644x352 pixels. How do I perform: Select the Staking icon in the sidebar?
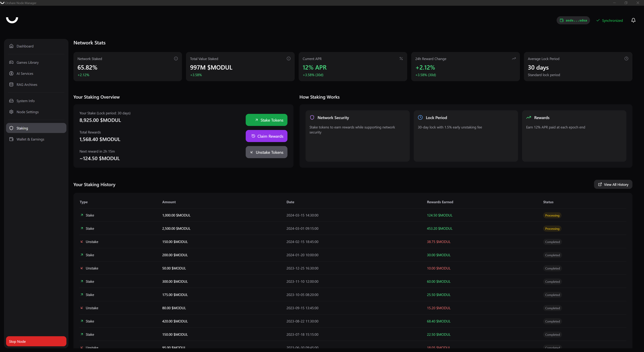11,128
